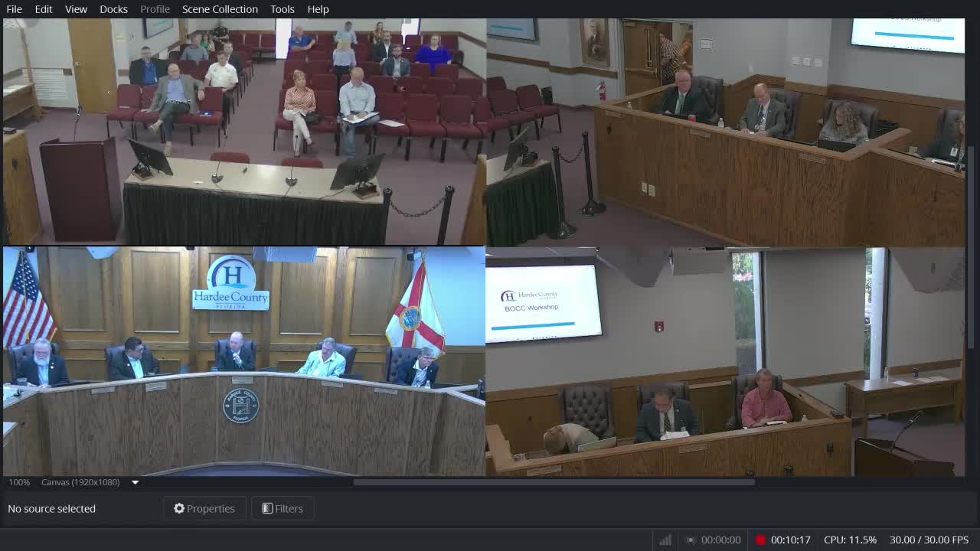This screenshot has width=980, height=551.
Task: Click the horizontal preview scrollbar
Action: [x=554, y=482]
